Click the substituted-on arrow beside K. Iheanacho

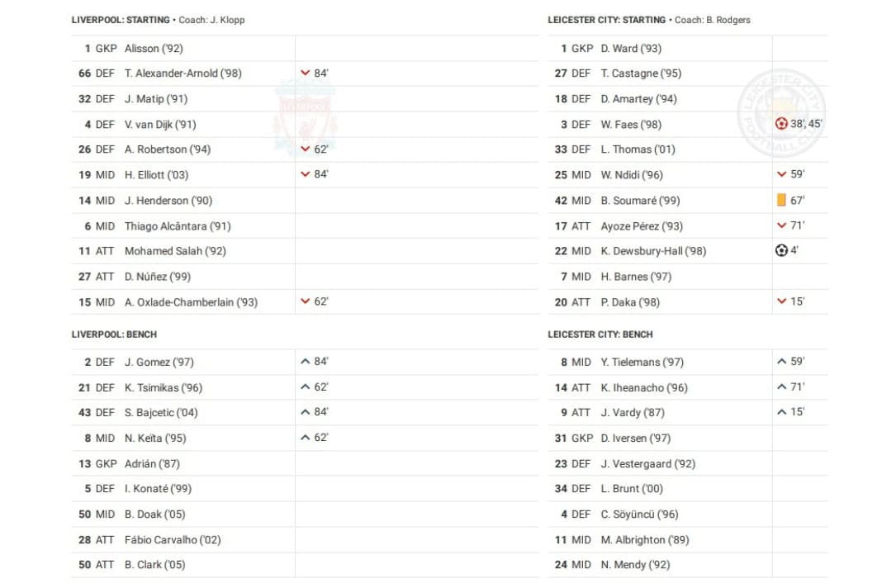click(781, 387)
